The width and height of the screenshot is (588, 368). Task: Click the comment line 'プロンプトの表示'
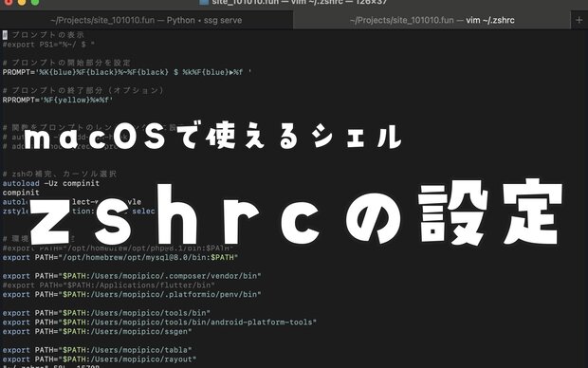(44, 35)
